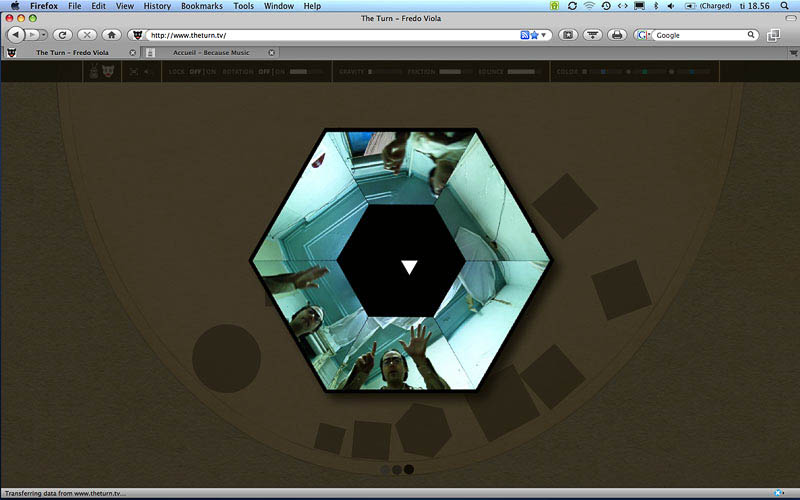Screen dimensions: 800x500
Task: Open the back/forward history dropdown arrow
Action: tap(44, 35)
